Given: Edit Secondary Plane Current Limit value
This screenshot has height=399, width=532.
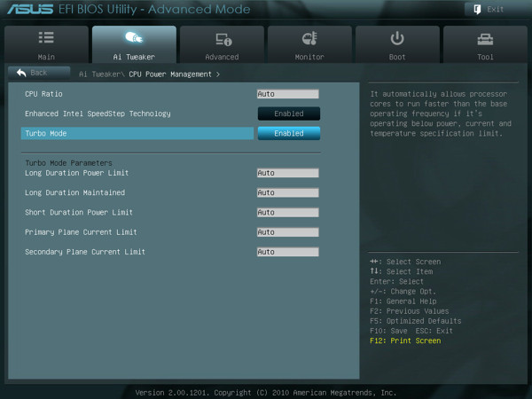Looking at the screenshot, I should [x=287, y=252].
